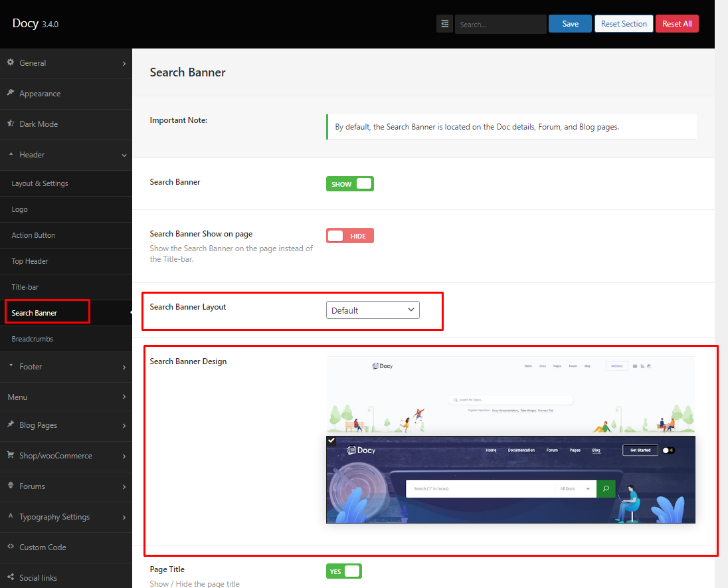Click the Docy 3.4.0 title
This screenshot has width=728, height=588.
(x=35, y=23)
